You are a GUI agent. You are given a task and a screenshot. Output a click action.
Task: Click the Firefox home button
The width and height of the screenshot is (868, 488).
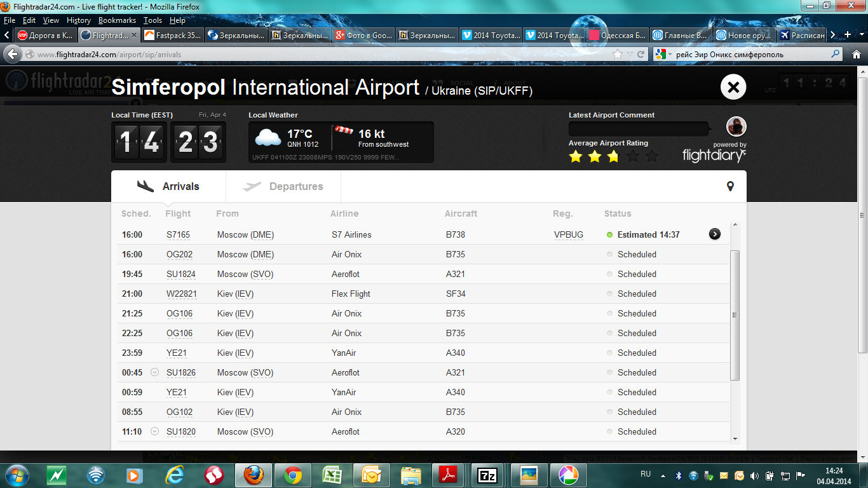856,55
